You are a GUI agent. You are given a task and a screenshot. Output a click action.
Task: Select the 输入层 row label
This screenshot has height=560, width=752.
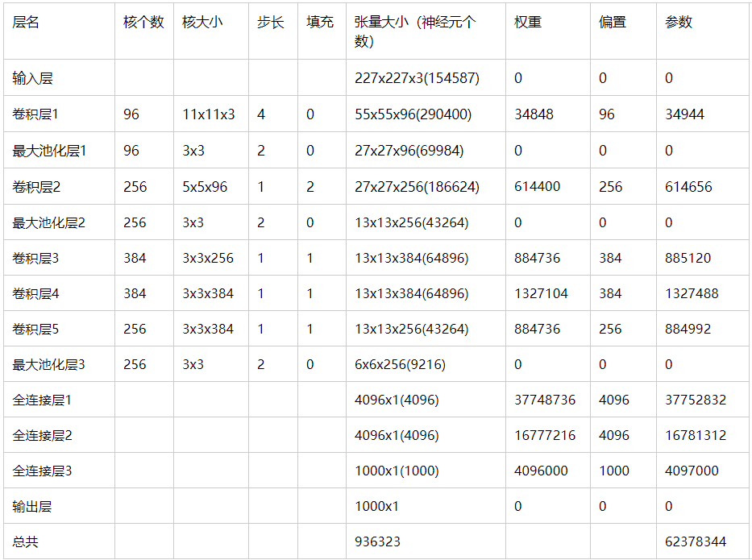pos(32,77)
